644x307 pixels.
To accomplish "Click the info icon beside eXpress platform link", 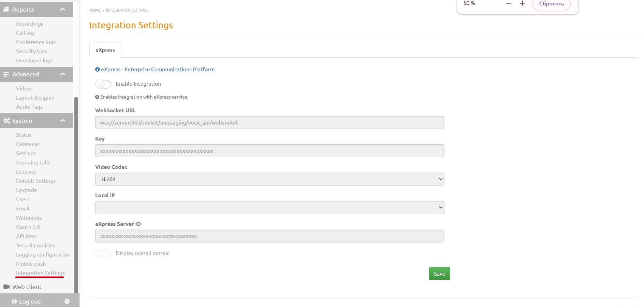I will (98, 69).
